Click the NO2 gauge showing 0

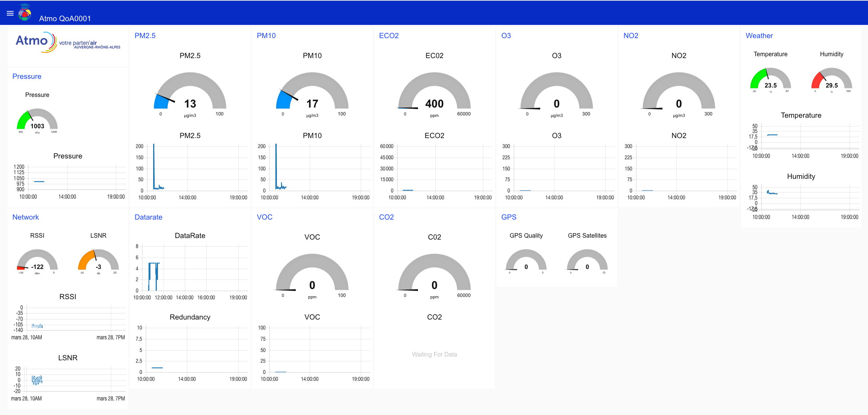coord(679,95)
